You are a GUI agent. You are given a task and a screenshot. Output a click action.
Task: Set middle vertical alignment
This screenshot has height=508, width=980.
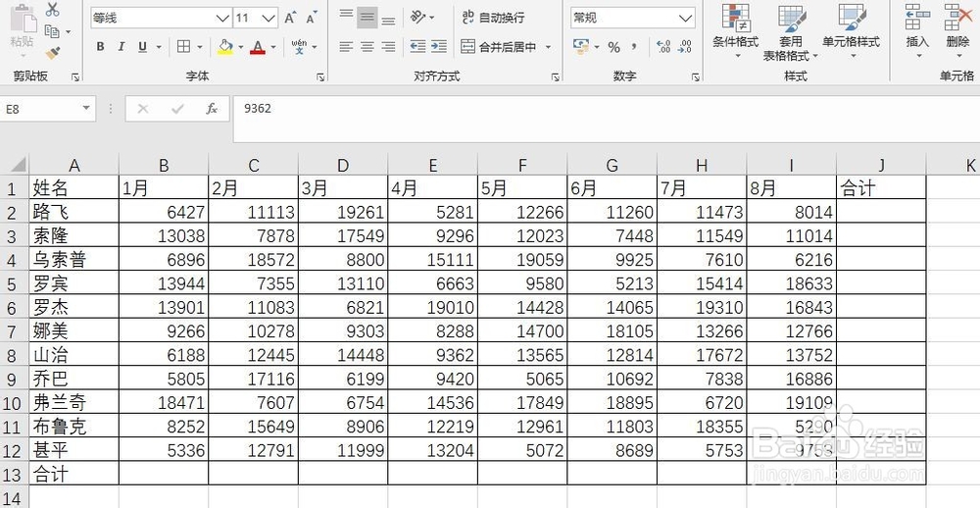pos(367,18)
